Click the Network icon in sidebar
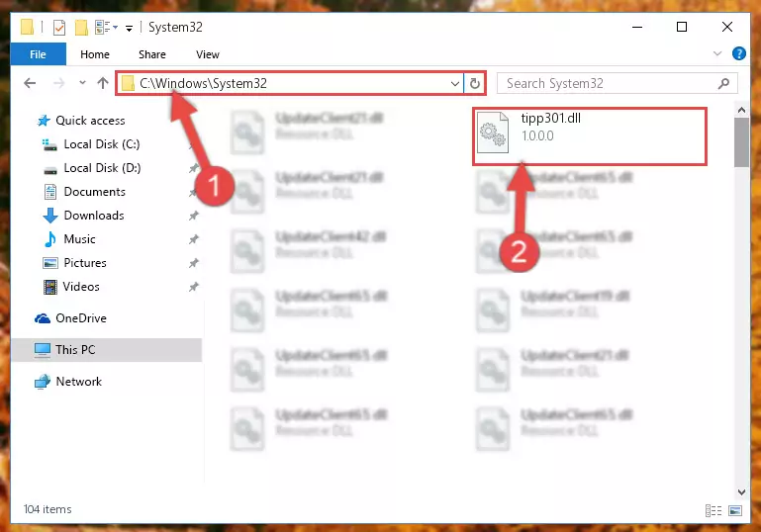761x532 pixels. (x=43, y=382)
